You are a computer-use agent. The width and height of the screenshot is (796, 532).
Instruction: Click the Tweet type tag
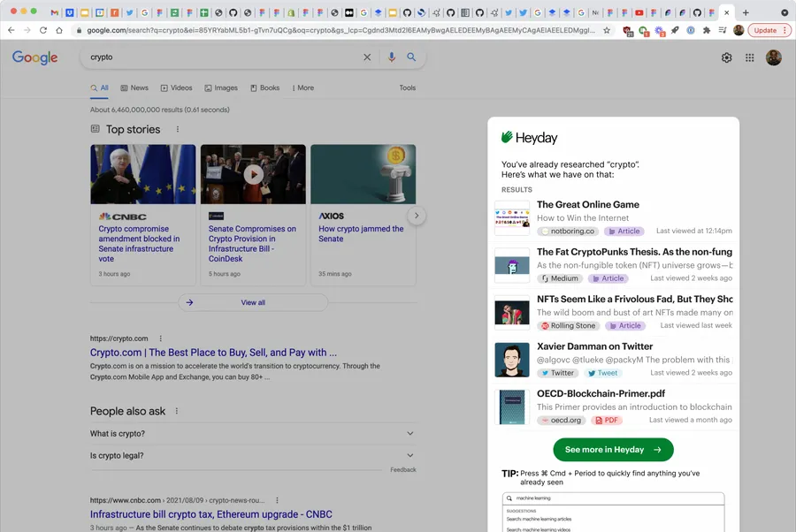tap(602, 373)
